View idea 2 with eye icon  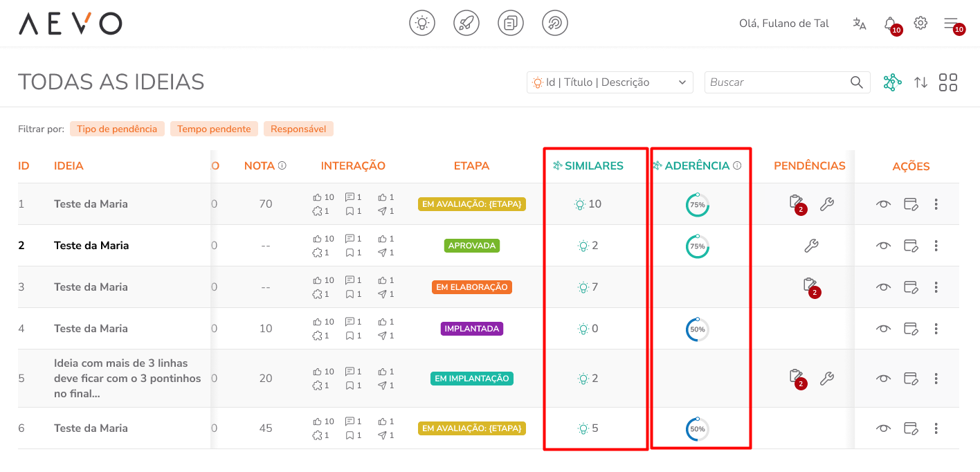(x=883, y=246)
